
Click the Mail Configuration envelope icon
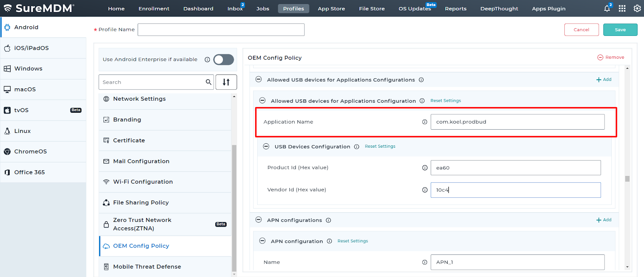(106, 161)
